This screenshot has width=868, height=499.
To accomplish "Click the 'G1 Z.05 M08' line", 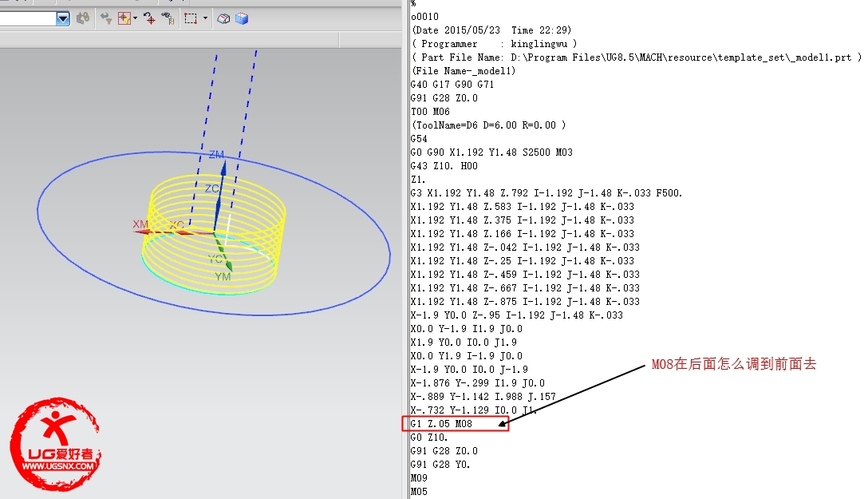I will (441, 424).
